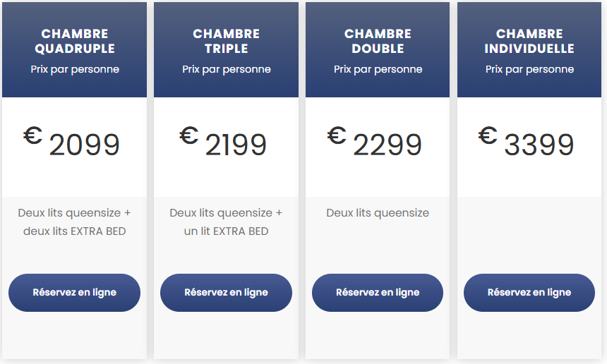Click Réservez en ligne for Chambre Quadruple
This screenshot has width=607, height=364.
point(74,292)
